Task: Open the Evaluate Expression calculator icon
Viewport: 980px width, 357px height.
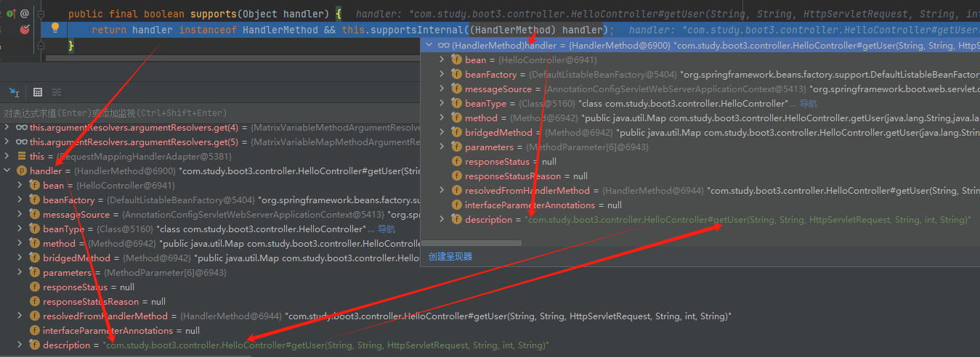Action: point(38,92)
